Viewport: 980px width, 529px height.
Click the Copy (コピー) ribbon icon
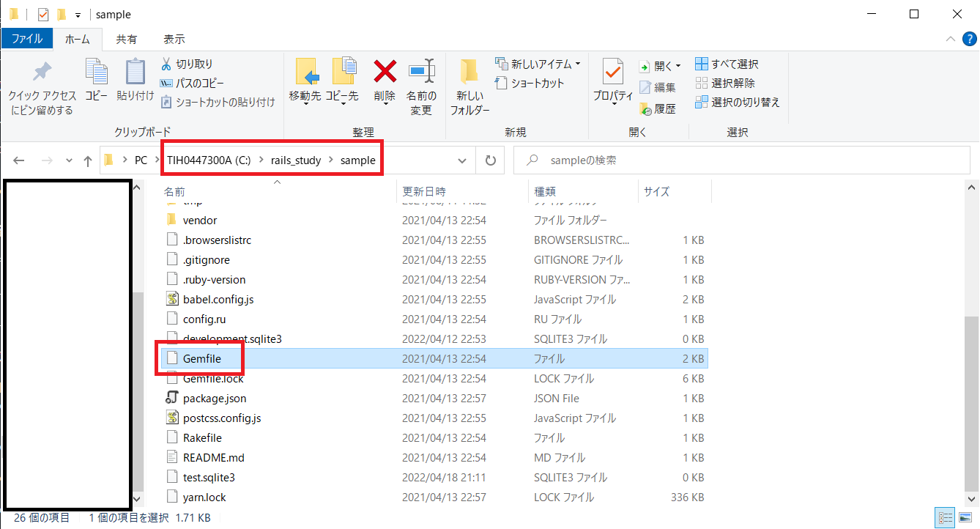97,73
